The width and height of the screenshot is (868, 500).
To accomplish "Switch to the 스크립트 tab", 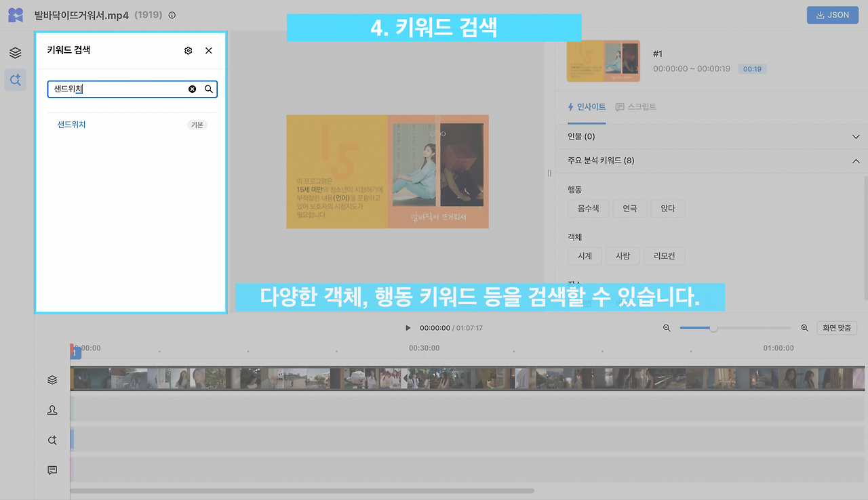I will (636, 106).
